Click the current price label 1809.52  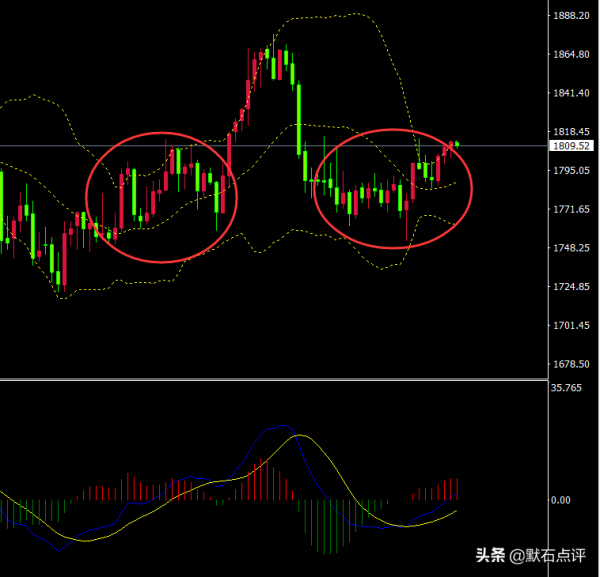(x=572, y=146)
